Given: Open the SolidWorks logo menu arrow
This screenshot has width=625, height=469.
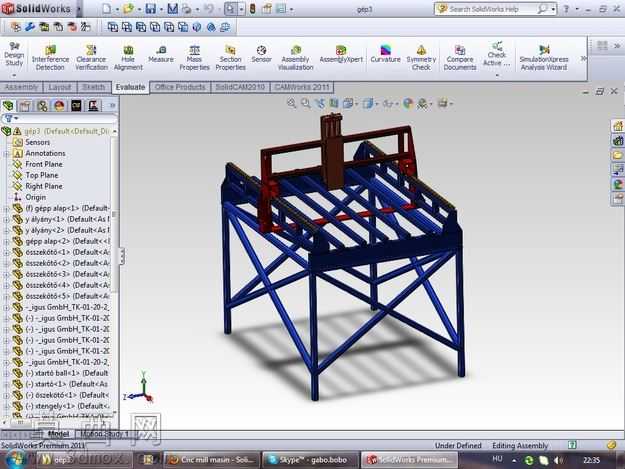Looking at the screenshot, I should click(78, 8).
